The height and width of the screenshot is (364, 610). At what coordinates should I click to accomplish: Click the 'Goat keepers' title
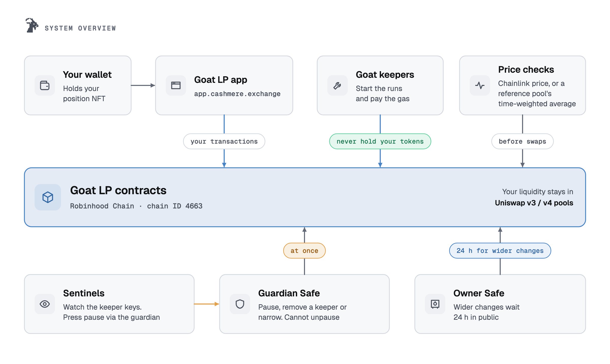(385, 74)
